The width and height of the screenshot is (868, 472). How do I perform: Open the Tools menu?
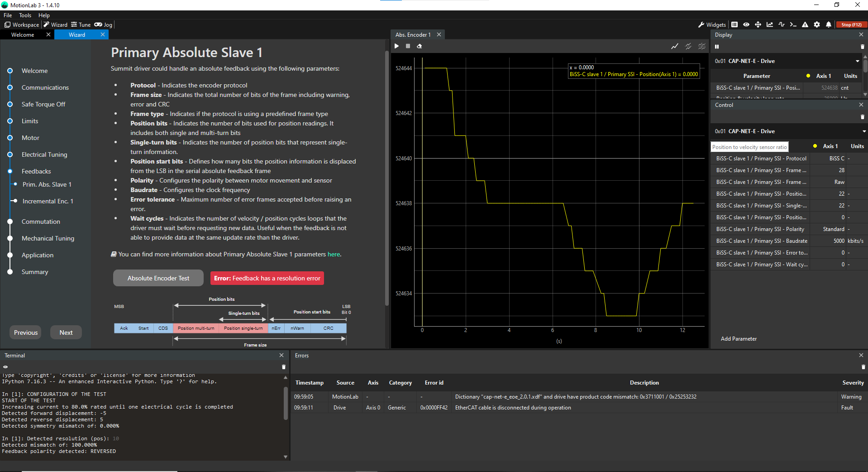pyautogui.click(x=25, y=15)
